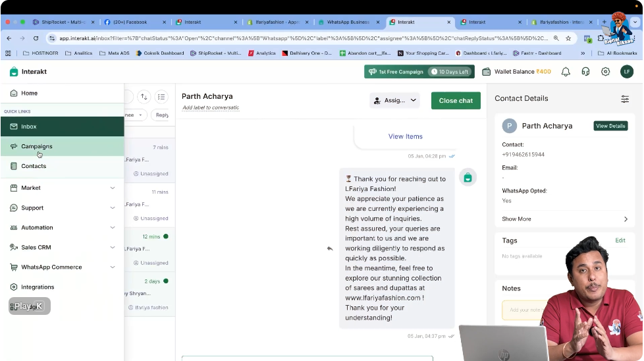This screenshot has height=361, width=644.
Task: Open the 1st Free Campaign banner
Action: [419, 71]
